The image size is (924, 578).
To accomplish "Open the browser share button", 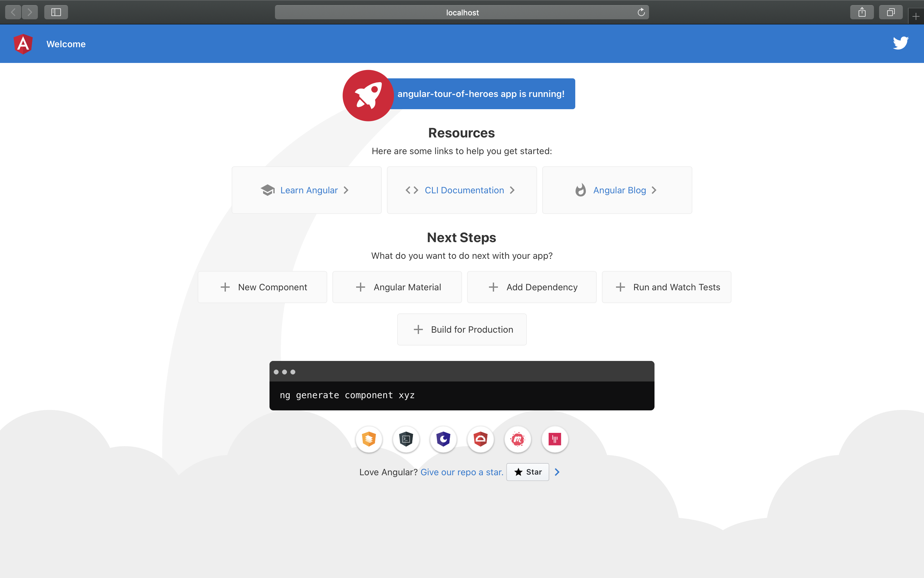I will point(862,12).
